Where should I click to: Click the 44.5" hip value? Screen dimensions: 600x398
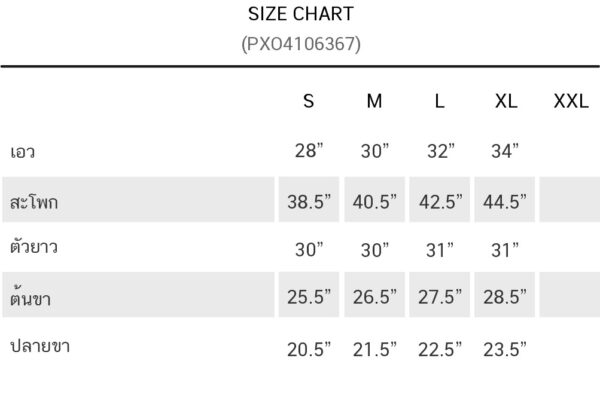click(505, 201)
